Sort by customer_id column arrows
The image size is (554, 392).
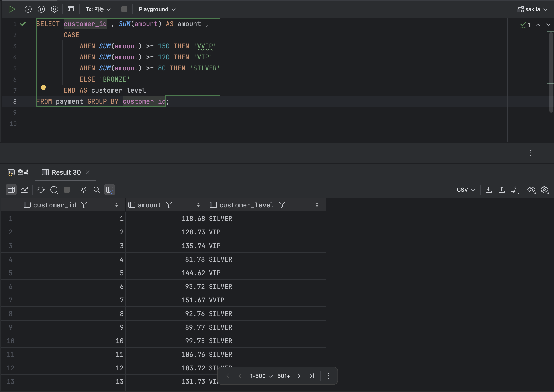(117, 205)
